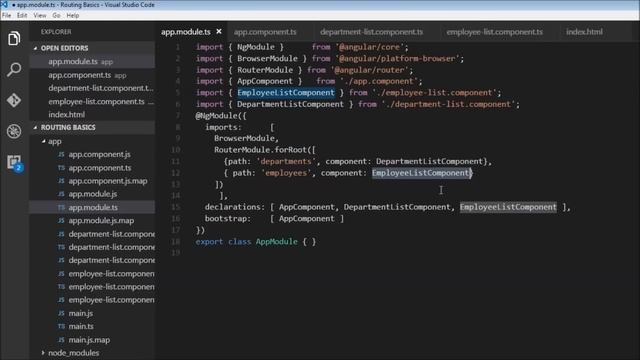Click the 'employees' path string on line 12

(x=286, y=173)
